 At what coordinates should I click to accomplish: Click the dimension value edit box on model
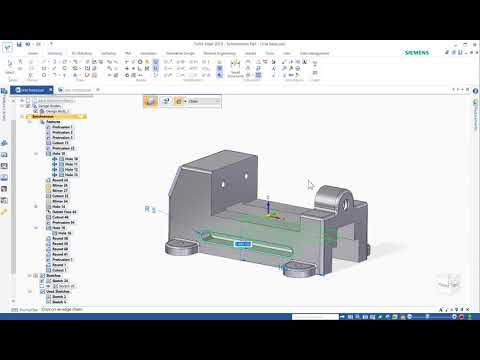pos(243,244)
